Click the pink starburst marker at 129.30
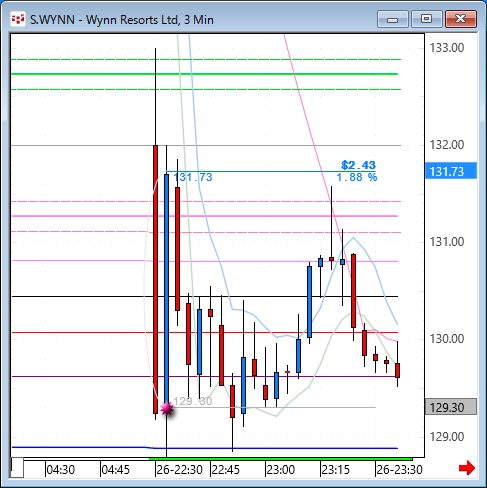 tap(167, 408)
